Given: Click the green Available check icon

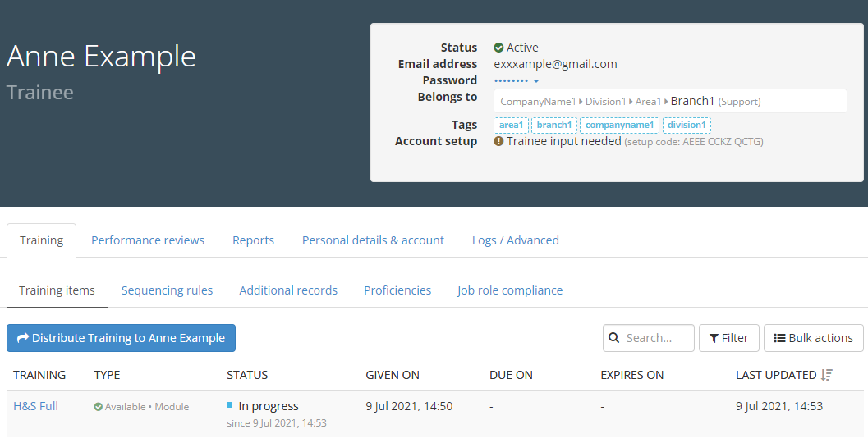Looking at the screenshot, I should (x=99, y=407).
